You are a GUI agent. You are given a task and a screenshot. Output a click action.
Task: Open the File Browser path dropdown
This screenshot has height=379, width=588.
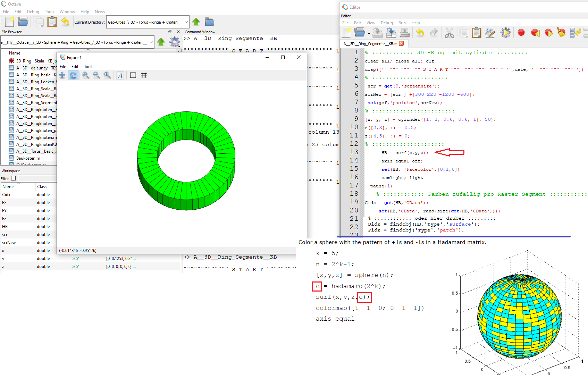pyautogui.click(x=151, y=42)
